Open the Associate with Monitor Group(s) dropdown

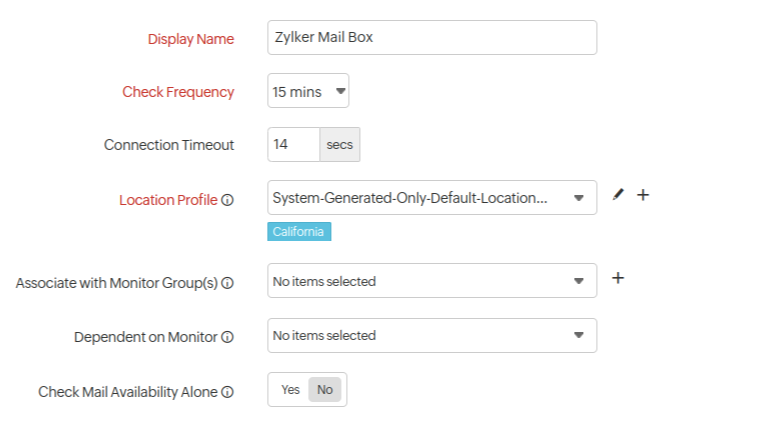[x=432, y=281]
